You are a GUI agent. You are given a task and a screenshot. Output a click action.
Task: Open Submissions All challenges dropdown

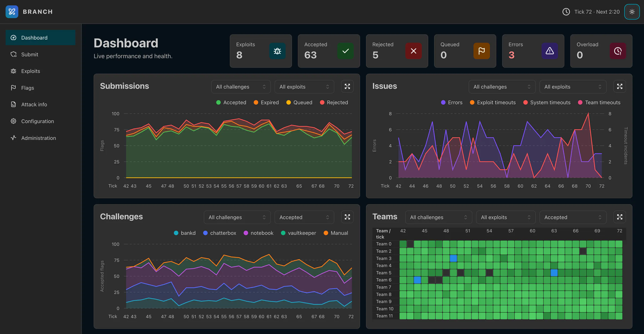pos(241,87)
